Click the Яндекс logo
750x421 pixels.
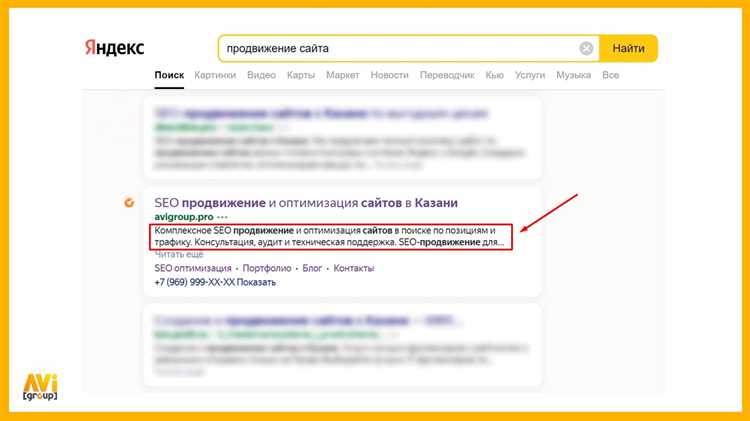(114, 48)
